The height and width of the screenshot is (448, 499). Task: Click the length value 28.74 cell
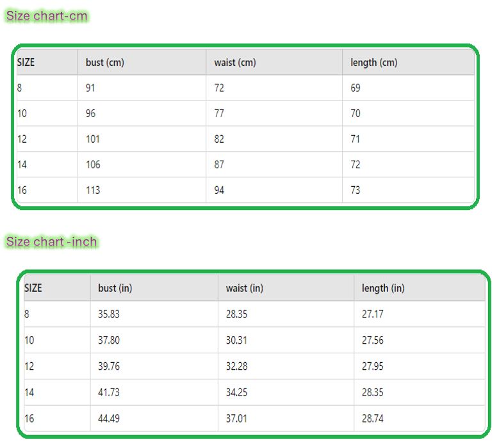pos(373,419)
